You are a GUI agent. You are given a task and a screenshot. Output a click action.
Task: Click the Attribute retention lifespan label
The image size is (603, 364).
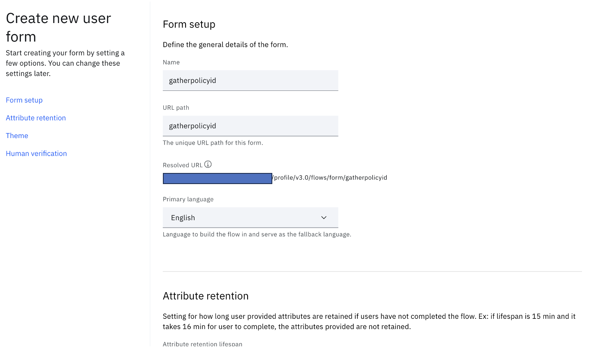click(x=202, y=344)
